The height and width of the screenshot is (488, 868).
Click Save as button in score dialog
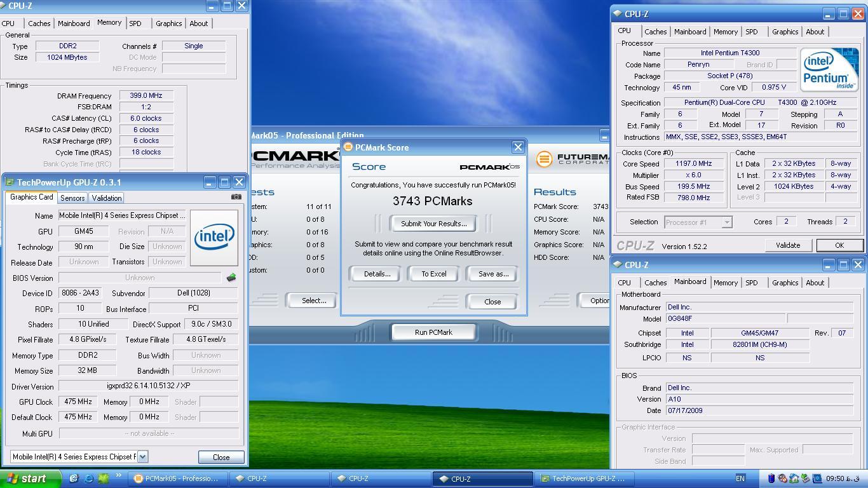pos(493,274)
